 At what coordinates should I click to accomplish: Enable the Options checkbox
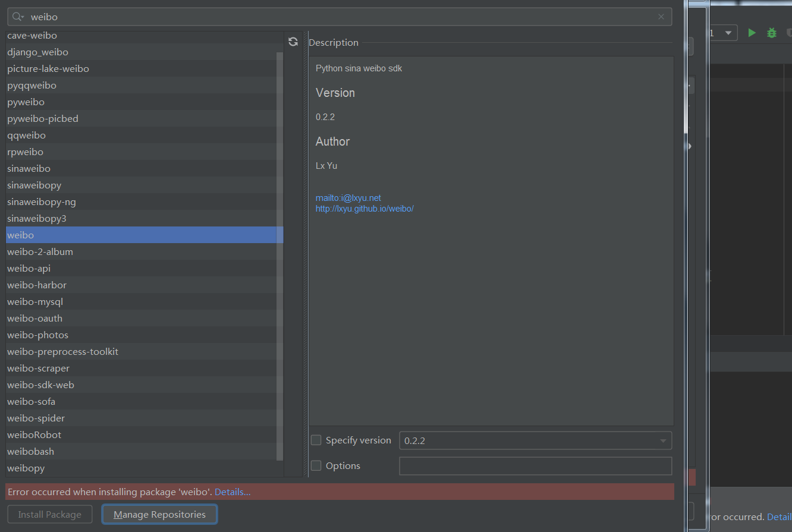316,465
